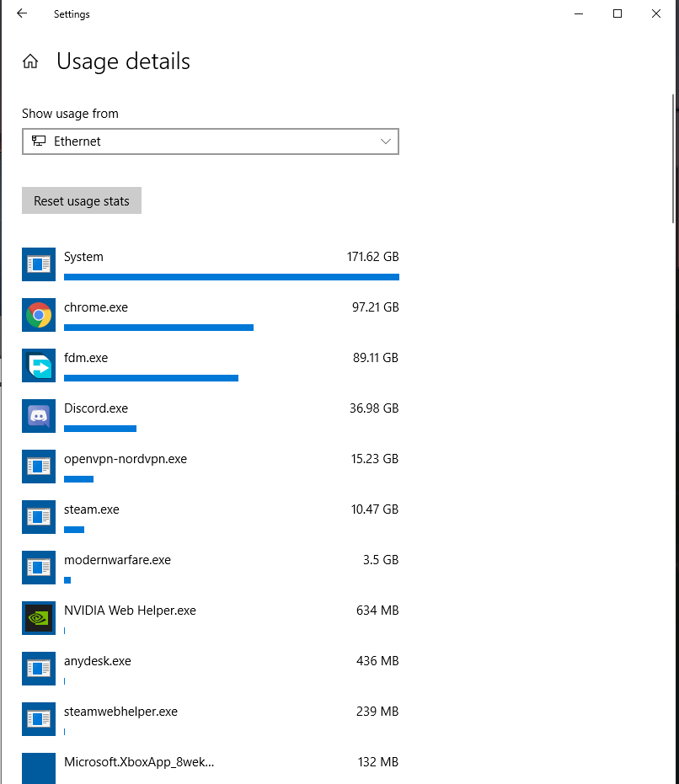The width and height of the screenshot is (679, 784).
Task: Click the modernwarfare.exe icon
Action: 39,567
